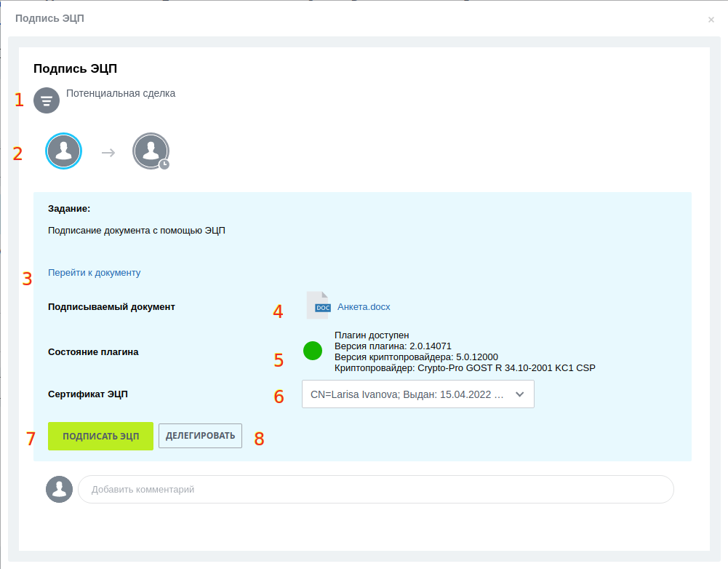Click the Подписание документа с помощью ЭЦП text
This screenshot has width=728, height=569.
[x=137, y=231]
